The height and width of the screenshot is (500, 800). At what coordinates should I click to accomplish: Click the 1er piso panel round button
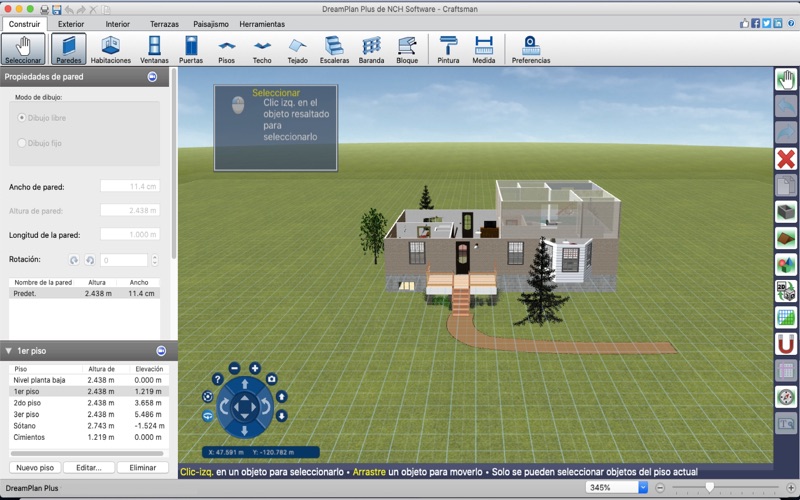(161, 351)
